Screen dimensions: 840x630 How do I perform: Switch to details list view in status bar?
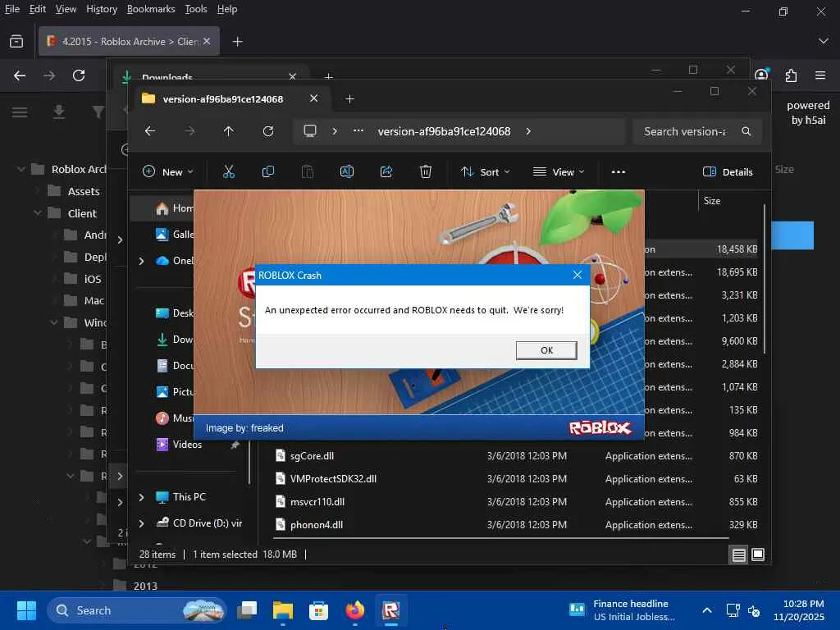tap(739, 555)
